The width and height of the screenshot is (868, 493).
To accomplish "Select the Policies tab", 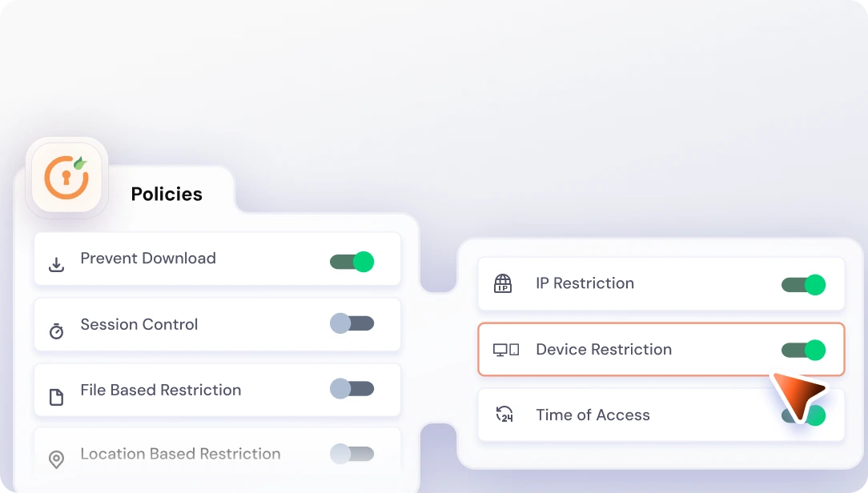I will 167,194.
